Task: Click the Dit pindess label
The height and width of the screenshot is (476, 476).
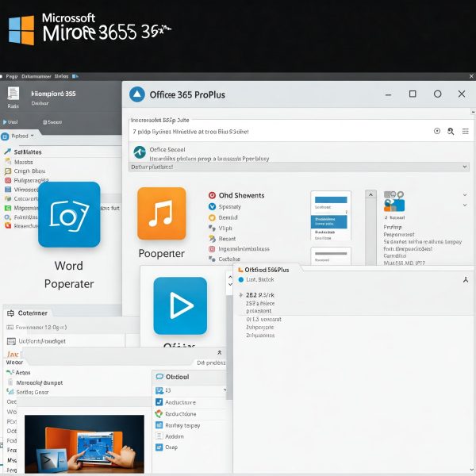Action: pyautogui.click(x=211, y=363)
